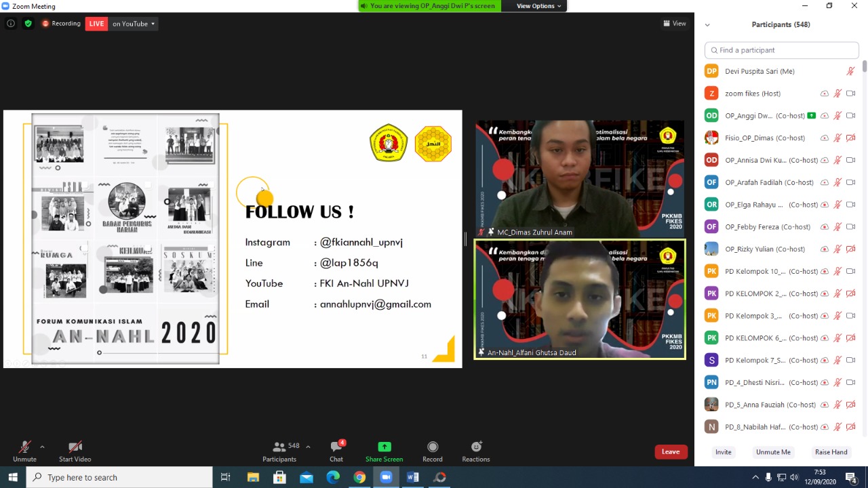Image resolution: width=868 pixels, height=488 pixels.
Task: Expand the View Options dropdown
Action: tap(539, 6)
